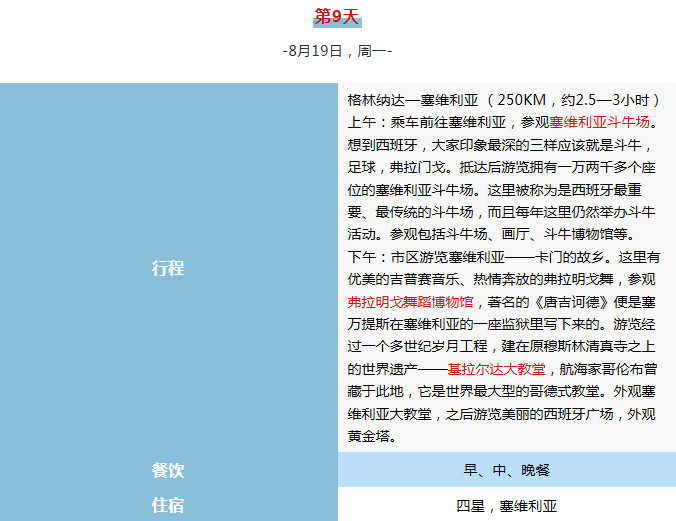Click the 餐饮 row header cell
The width and height of the screenshot is (676, 521).
point(168,470)
